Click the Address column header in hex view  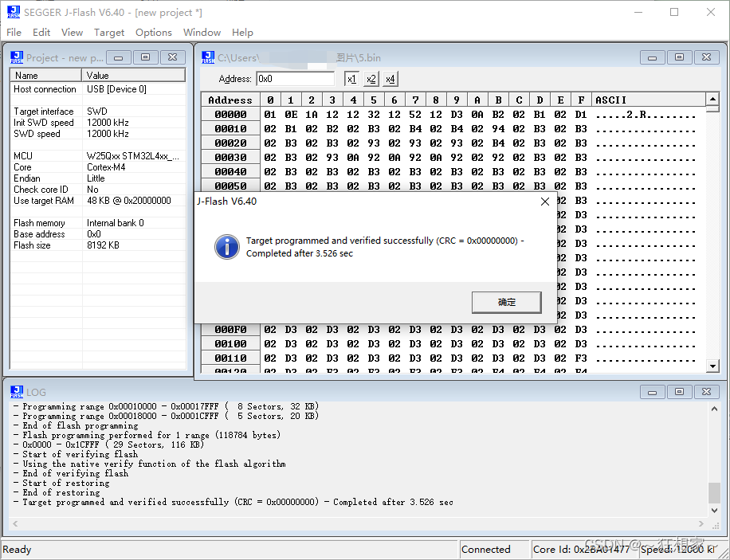230,100
